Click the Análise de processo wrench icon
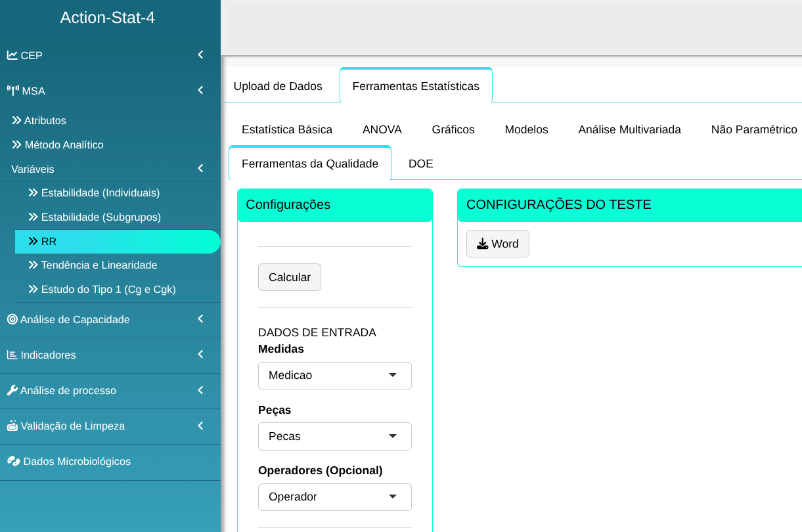This screenshot has height=532, width=802. pyautogui.click(x=12, y=390)
